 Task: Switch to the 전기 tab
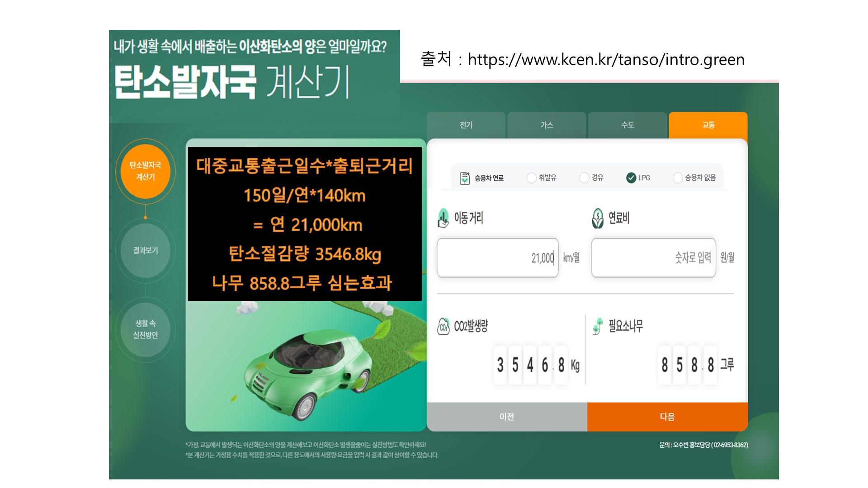466,125
